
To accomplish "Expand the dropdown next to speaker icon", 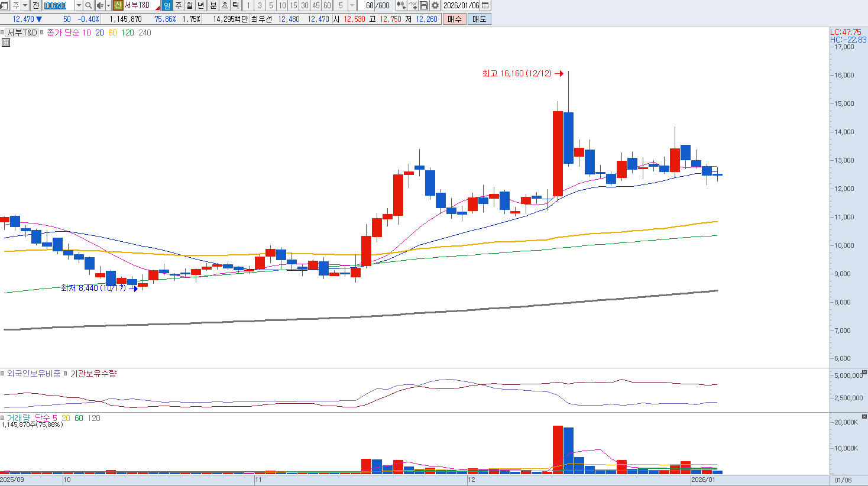I will point(108,5).
